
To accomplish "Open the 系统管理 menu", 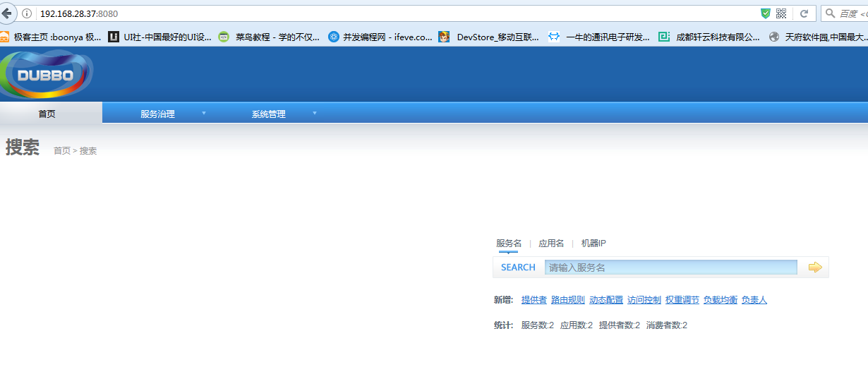I will tap(269, 114).
